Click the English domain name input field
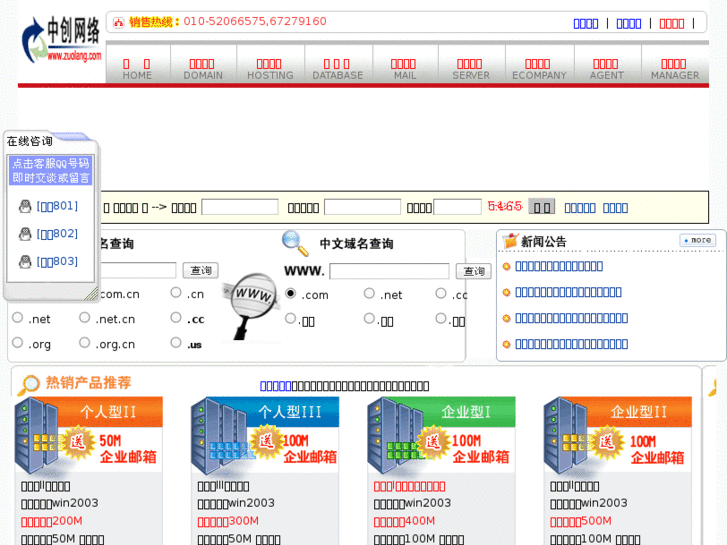This screenshot has height=545, width=727. pyautogui.click(x=137, y=270)
